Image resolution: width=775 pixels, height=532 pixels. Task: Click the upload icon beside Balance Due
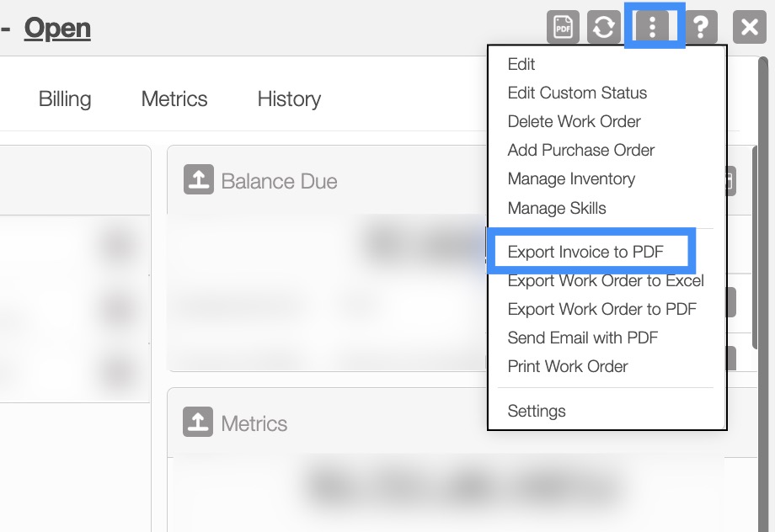(199, 180)
